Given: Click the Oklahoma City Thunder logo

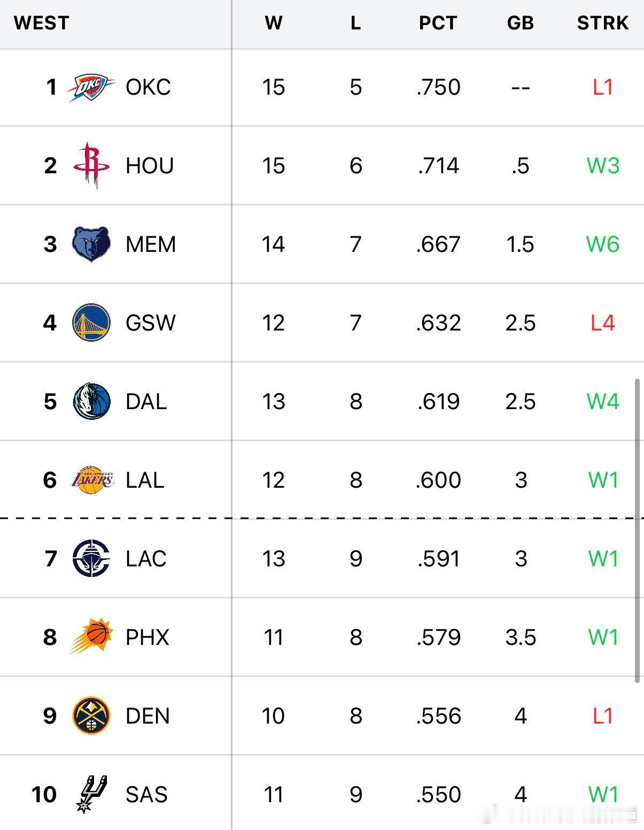Looking at the screenshot, I should [91, 88].
